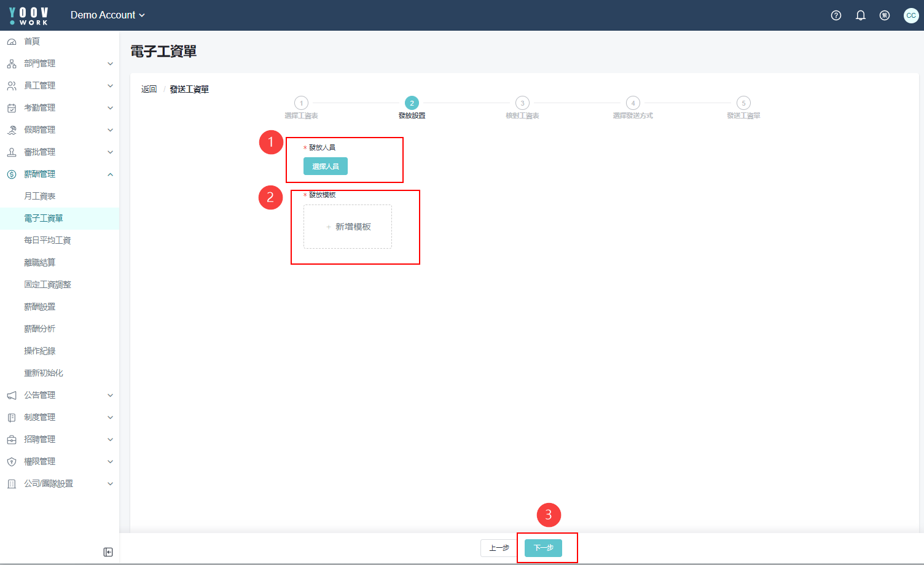Collapse the 薪酬管理 section chevron
Image resolution: width=924 pixels, height=565 pixels.
[110, 174]
